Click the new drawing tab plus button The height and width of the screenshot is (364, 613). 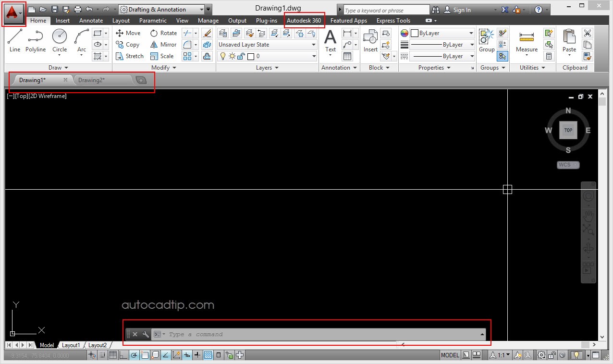(141, 80)
